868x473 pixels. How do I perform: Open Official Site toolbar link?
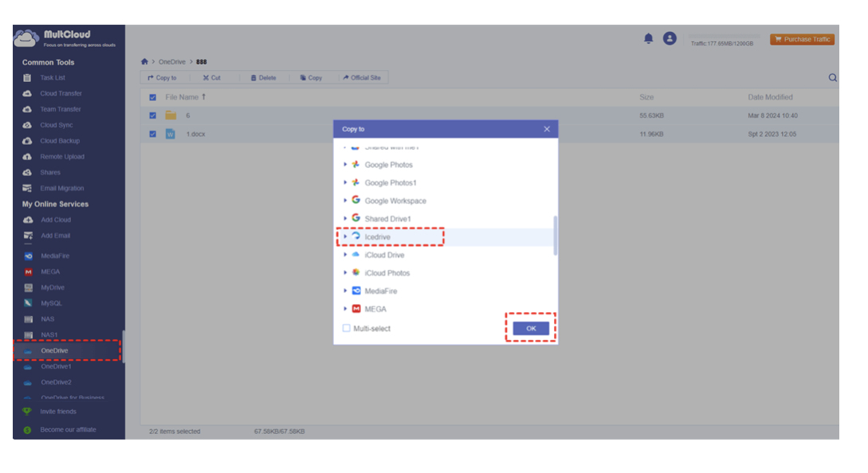pos(362,78)
